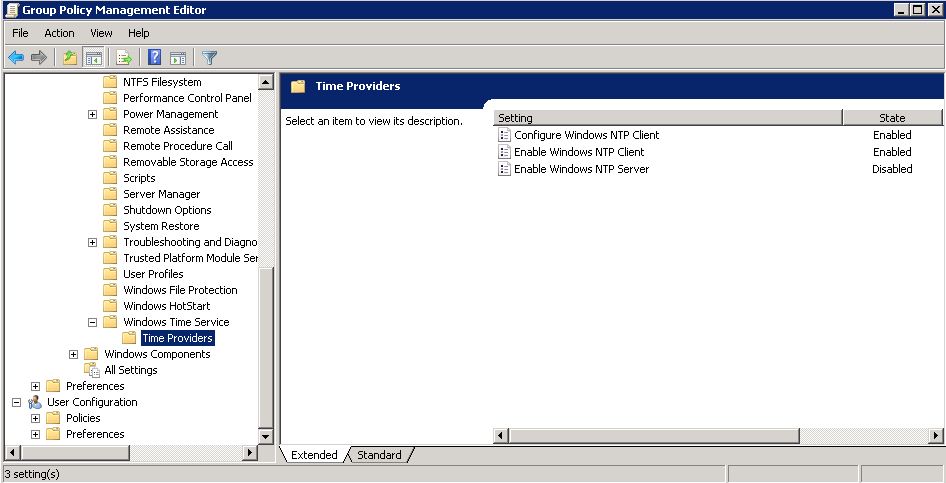Open the Help menu

tap(139, 33)
